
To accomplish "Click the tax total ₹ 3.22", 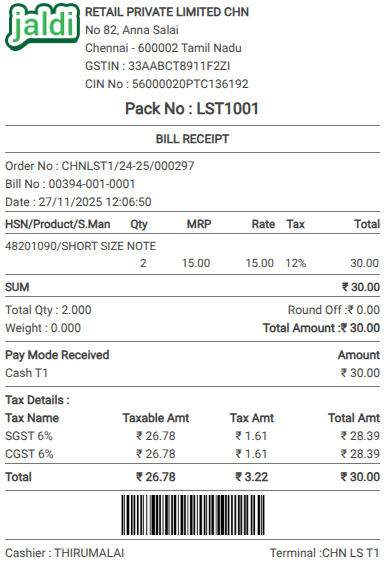I will [252, 477].
